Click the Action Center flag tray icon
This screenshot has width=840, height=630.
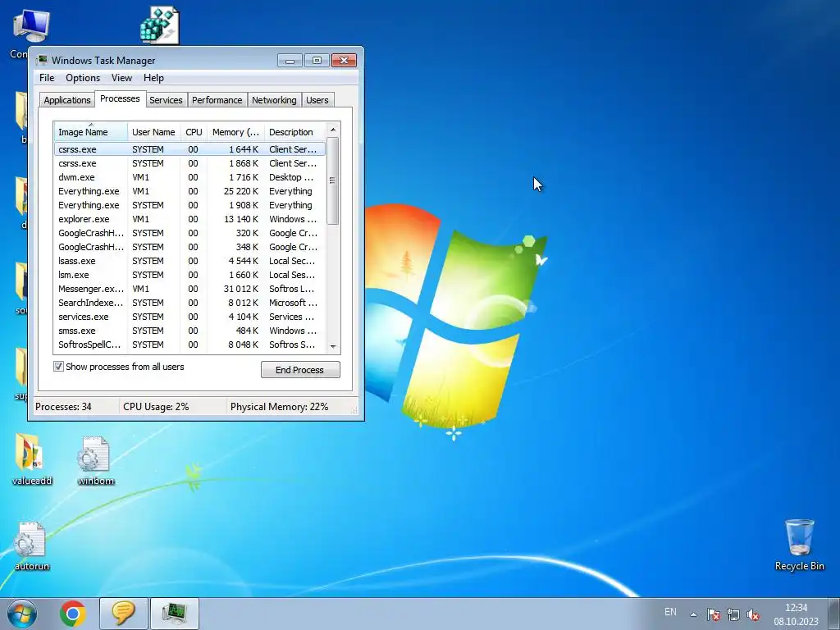click(x=713, y=614)
